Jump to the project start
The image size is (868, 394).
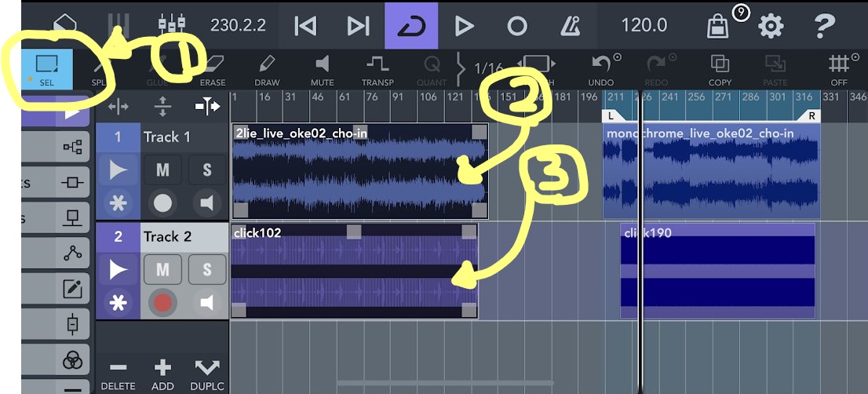click(305, 25)
